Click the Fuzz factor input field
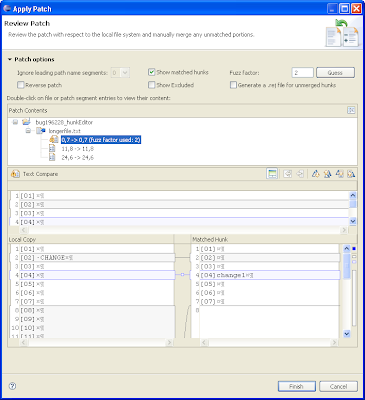Viewport: 365px width, 400px height. (x=302, y=72)
